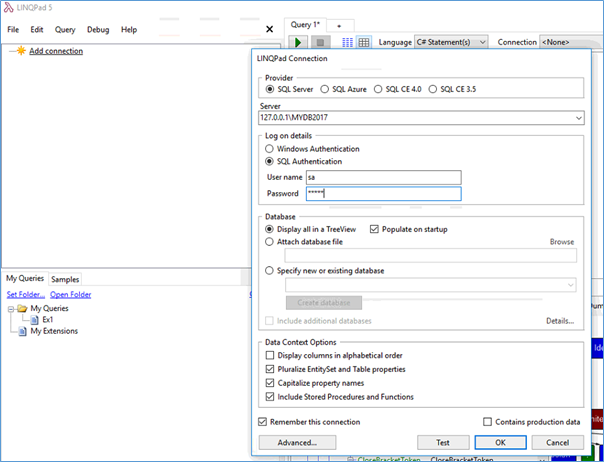
Task: Select SQL CE 3.5 provider
Action: (x=433, y=89)
